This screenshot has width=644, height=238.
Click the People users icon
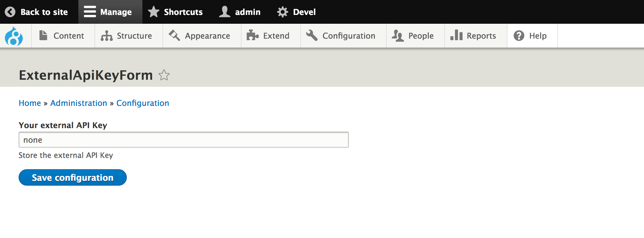[398, 36]
